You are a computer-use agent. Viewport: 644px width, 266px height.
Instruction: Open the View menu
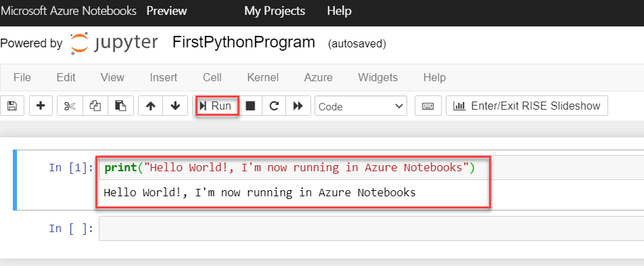tap(112, 77)
